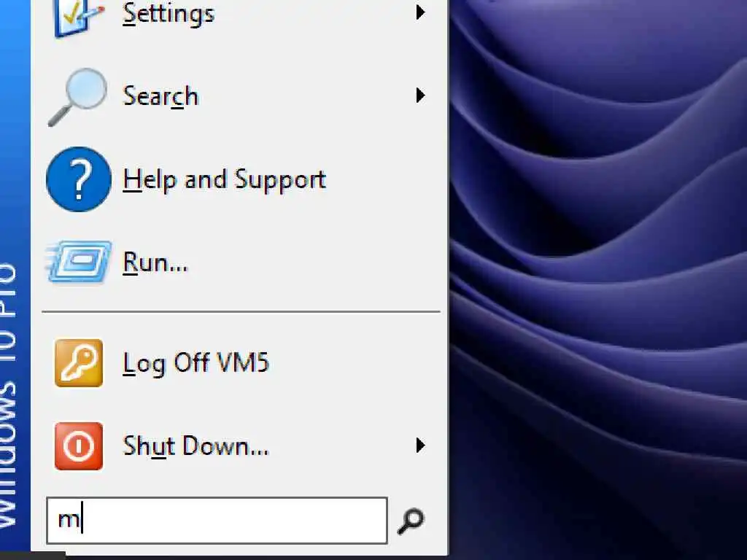Expand the Settings submenu arrow

[x=419, y=12]
